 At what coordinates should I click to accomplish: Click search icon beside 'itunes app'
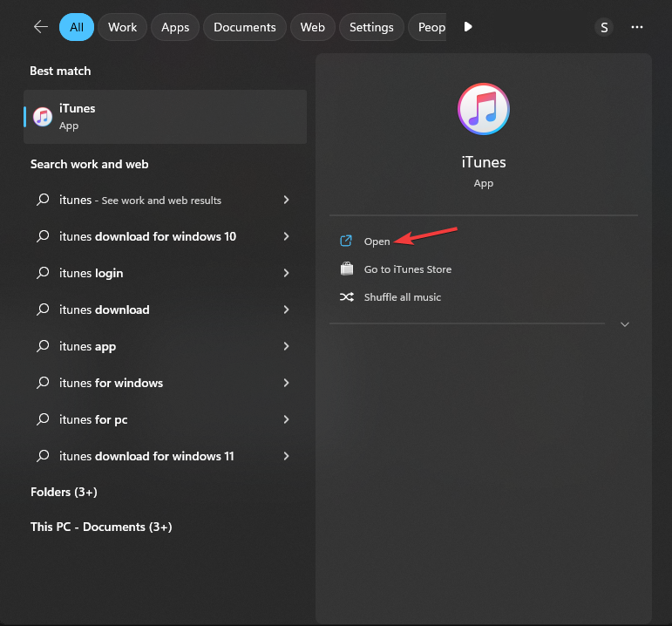[x=43, y=346]
